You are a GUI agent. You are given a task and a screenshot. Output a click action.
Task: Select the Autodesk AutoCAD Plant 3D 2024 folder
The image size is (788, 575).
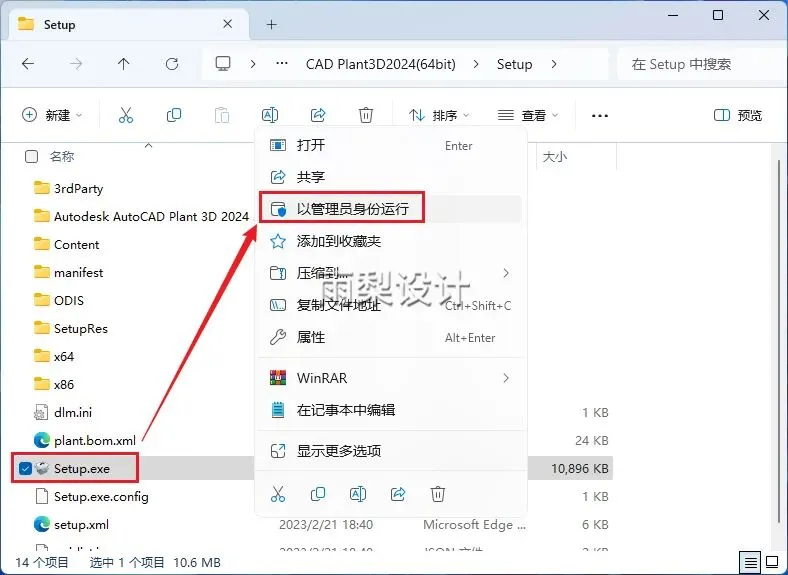[x=141, y=217]
